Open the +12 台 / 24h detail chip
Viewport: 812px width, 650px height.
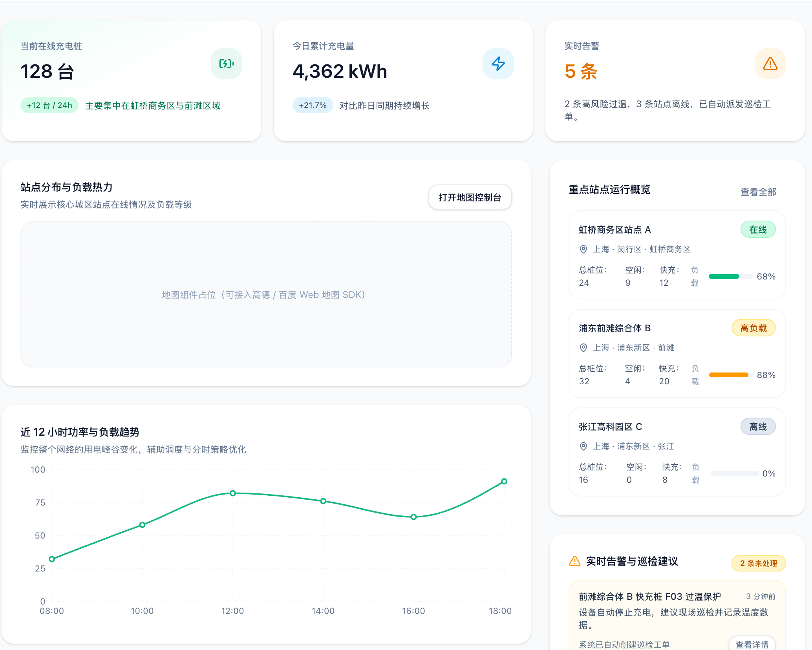pyautogui.click(x=49, y=105)
